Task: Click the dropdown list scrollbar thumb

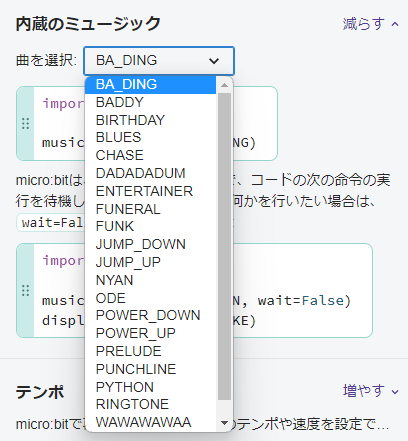Action: tap(224, 246)
